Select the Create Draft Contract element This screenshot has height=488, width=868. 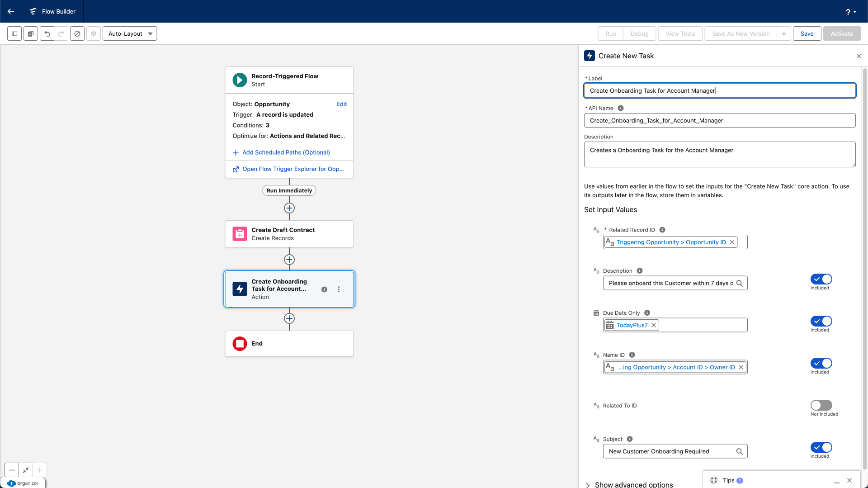289,234
